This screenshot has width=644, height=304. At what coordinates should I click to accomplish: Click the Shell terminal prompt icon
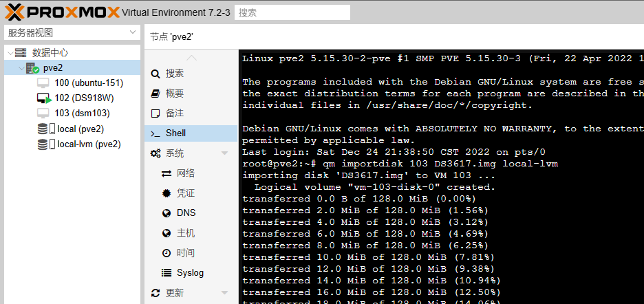pos(155,133)
